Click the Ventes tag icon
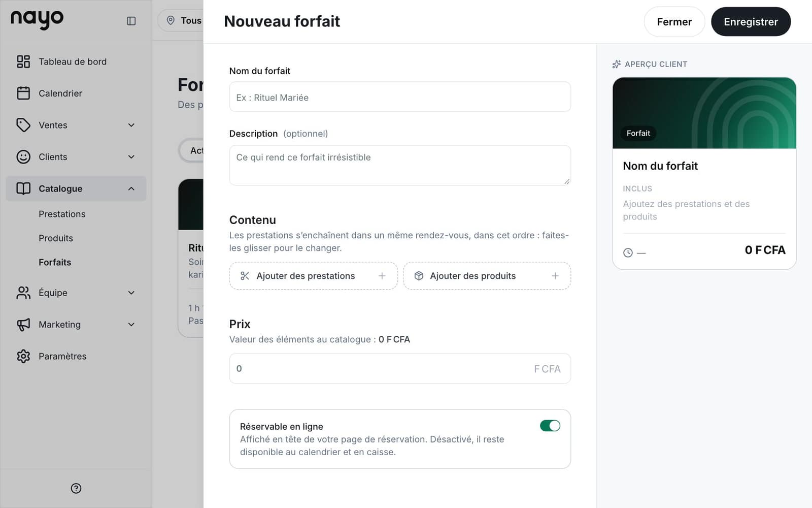This screenshot has height=508, width=812. [23, 125]
